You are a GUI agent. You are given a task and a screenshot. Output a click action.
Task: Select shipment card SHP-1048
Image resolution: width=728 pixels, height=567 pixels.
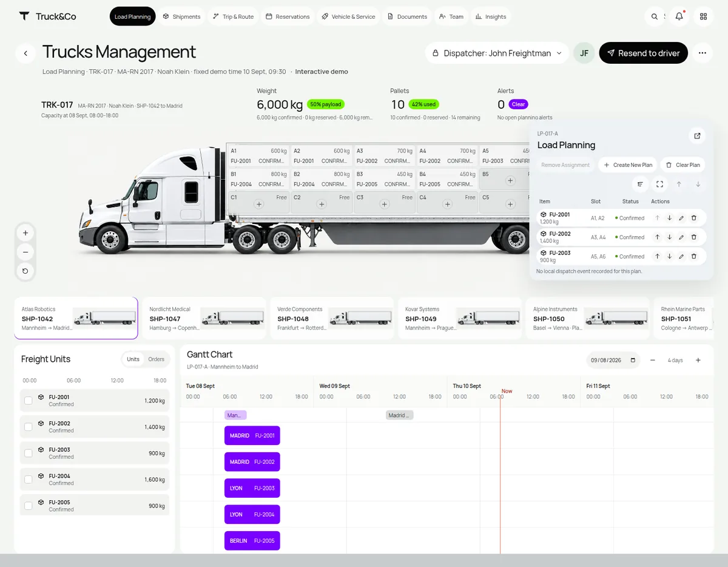332,317
